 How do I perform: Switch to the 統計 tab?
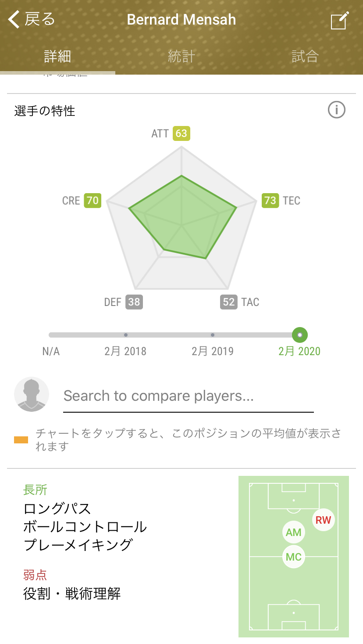point(181,56)
